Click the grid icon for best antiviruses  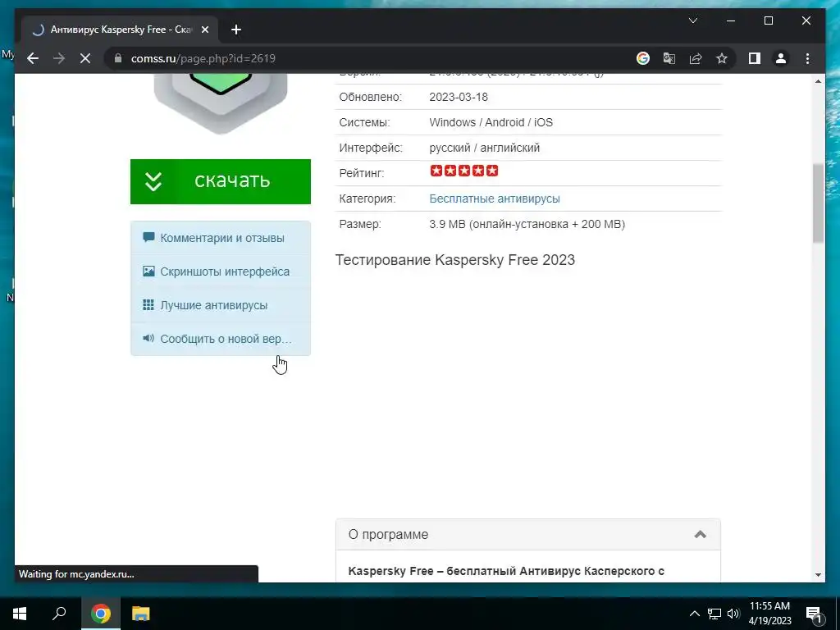pos(148,305)
